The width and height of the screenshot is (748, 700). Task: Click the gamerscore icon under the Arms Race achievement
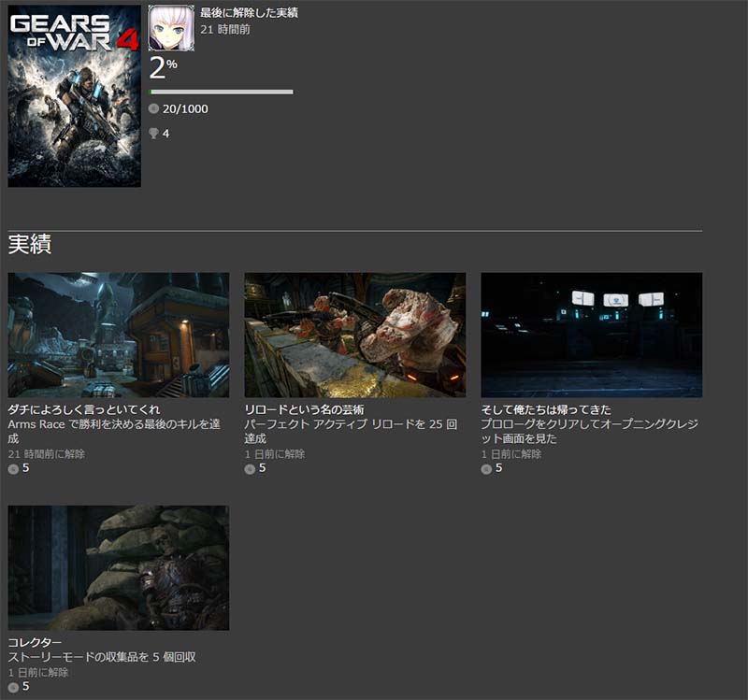pos(13,469)
